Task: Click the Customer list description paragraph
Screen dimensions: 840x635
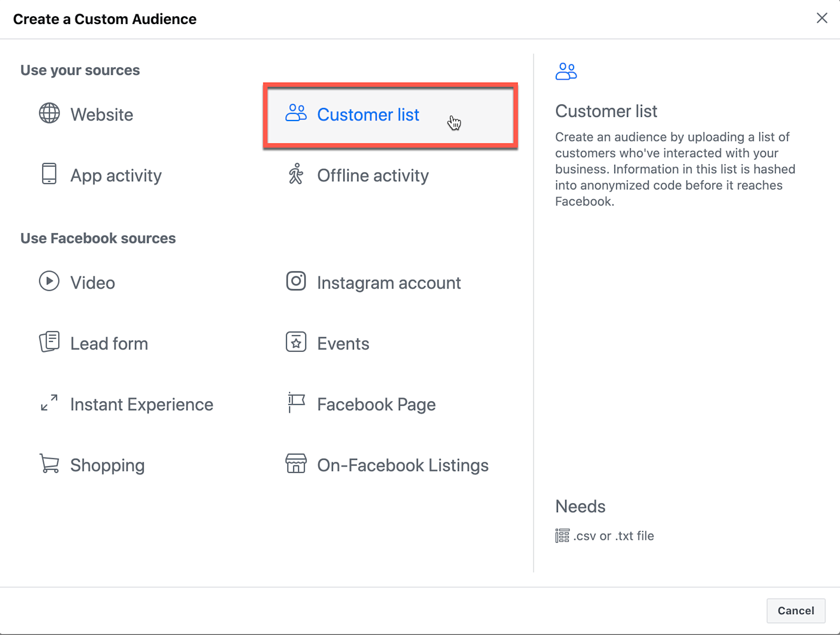Action: pos(675,169)
